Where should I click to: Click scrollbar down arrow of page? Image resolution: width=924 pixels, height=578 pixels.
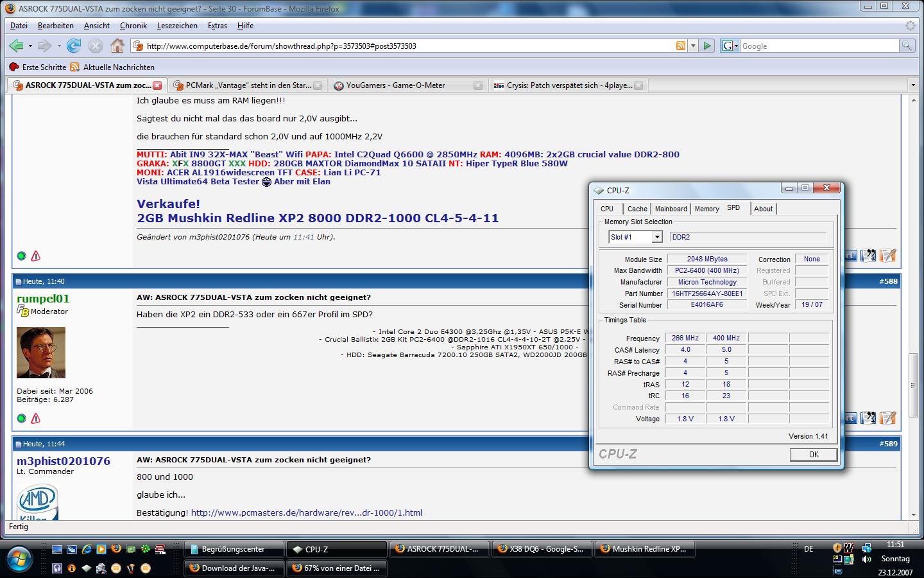(913, 515)
